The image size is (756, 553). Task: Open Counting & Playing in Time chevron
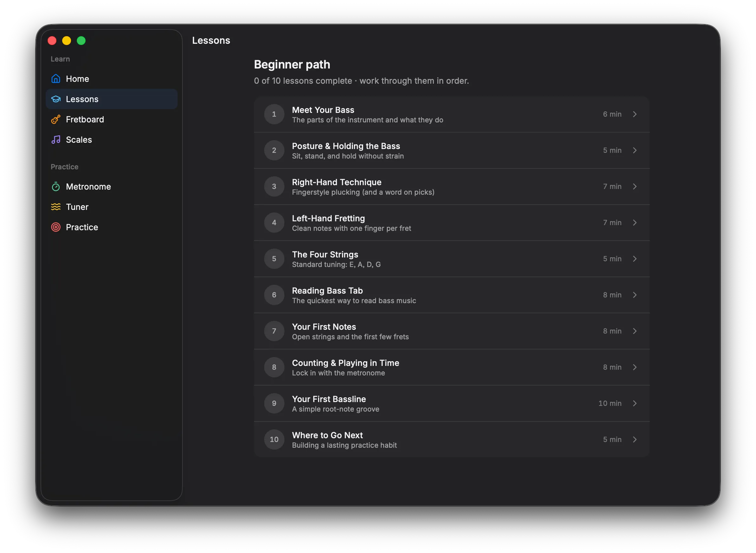(635, 367)
